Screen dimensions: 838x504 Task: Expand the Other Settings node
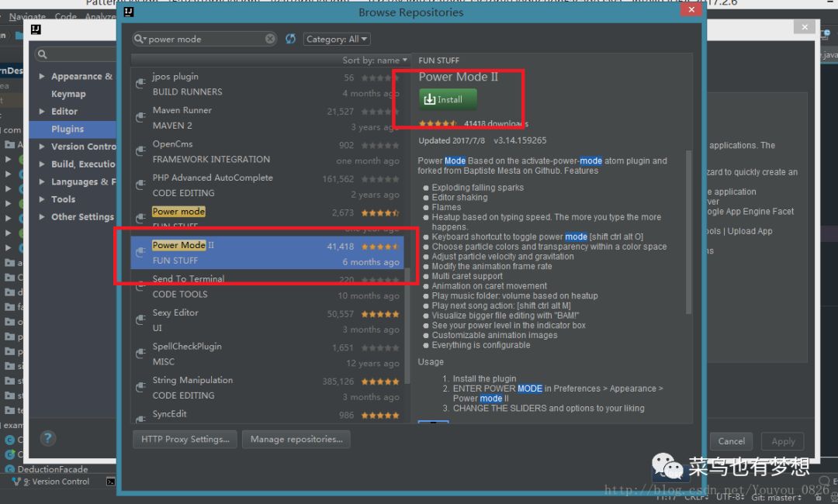tap(42, 217)
